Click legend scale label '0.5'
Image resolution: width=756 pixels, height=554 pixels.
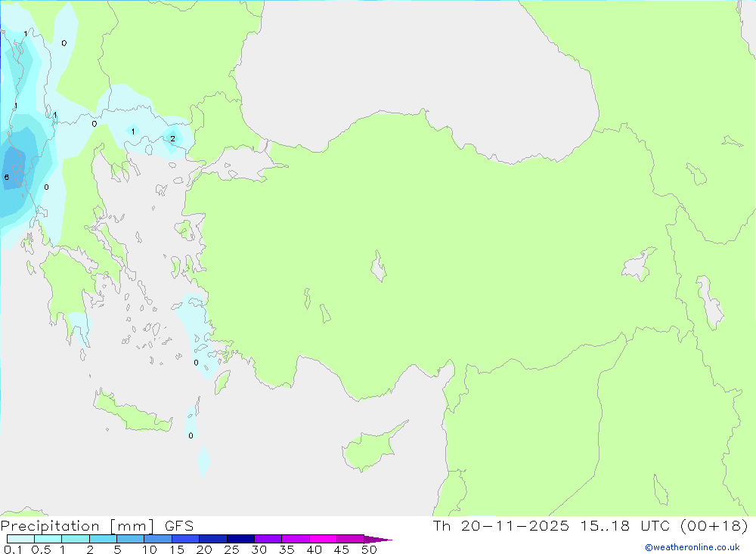[41, 549]
